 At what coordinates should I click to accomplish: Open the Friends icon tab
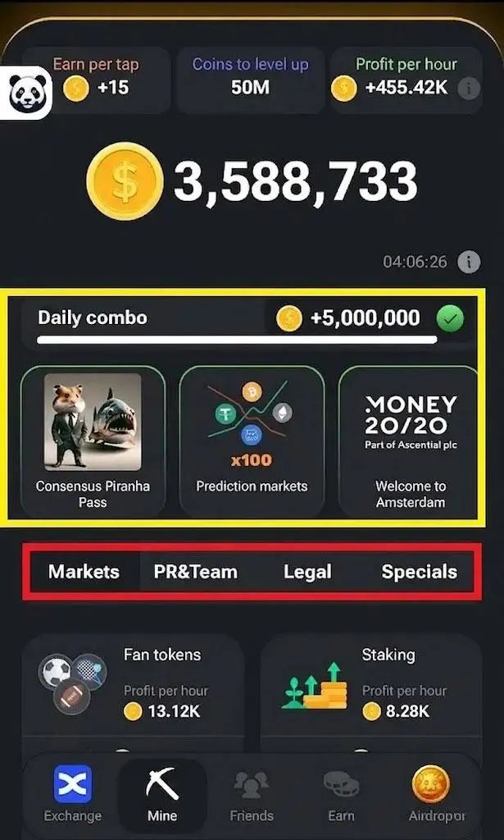(x=252, y=785)
